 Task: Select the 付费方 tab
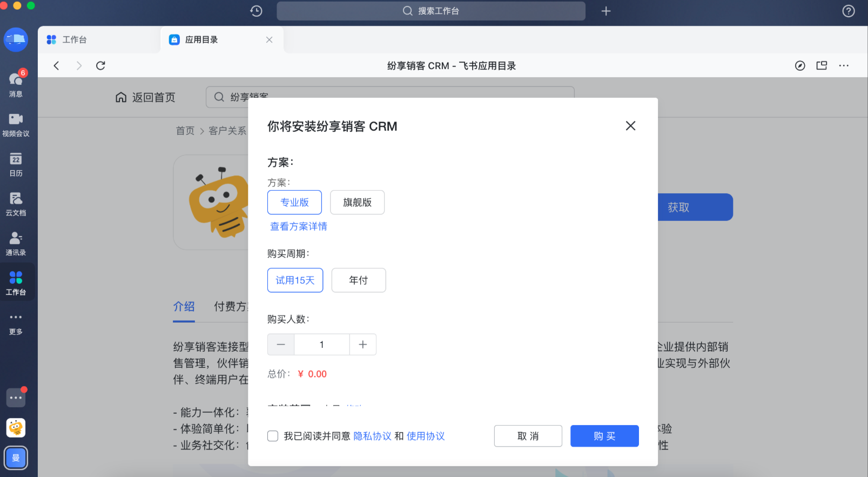pyautogui.click(x=231, y=306)
